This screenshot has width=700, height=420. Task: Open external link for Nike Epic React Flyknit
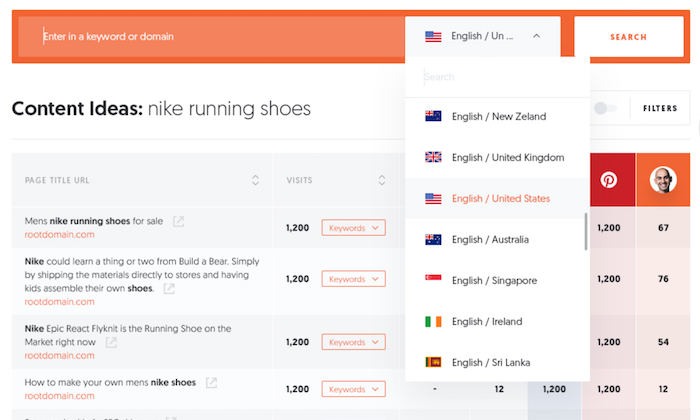pyautogui.click(x=111, y=342)
